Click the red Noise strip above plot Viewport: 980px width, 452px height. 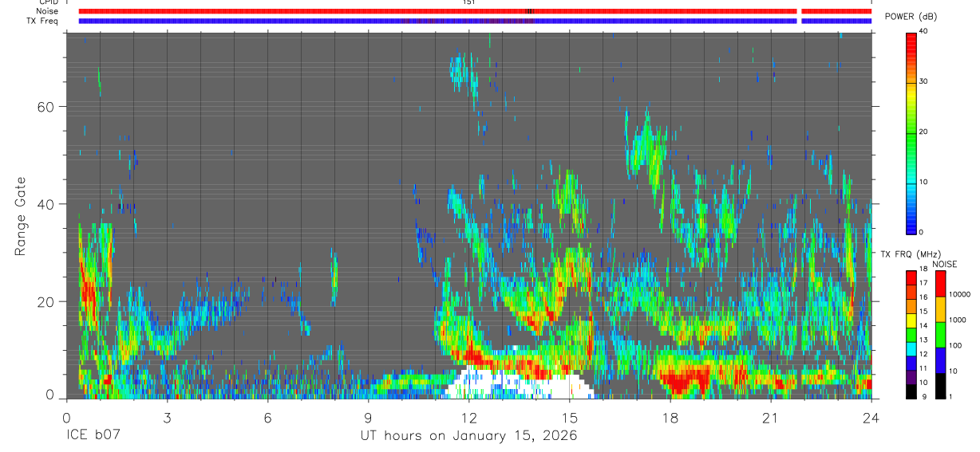tap(475, 11)
